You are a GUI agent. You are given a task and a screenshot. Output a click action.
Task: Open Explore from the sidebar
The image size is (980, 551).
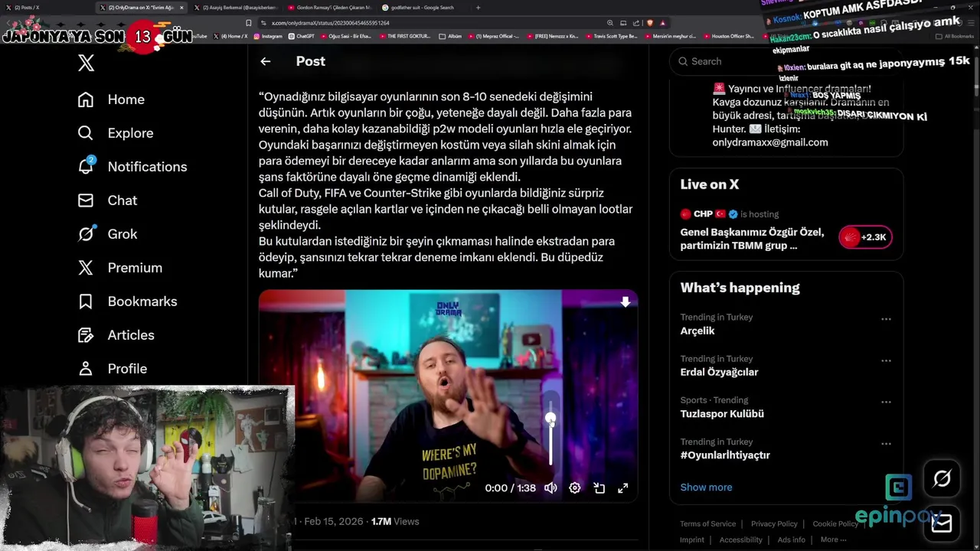tap(116, 133)
